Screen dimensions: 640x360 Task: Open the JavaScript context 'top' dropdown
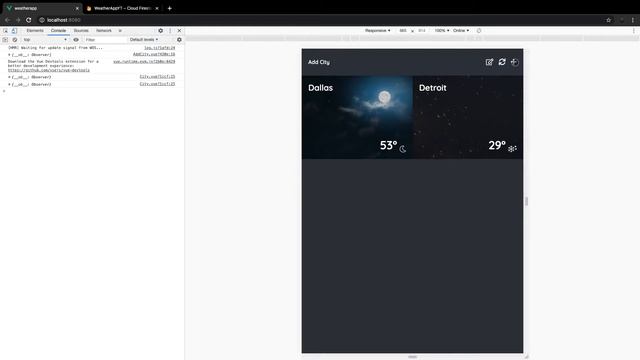tap(45, 40)
